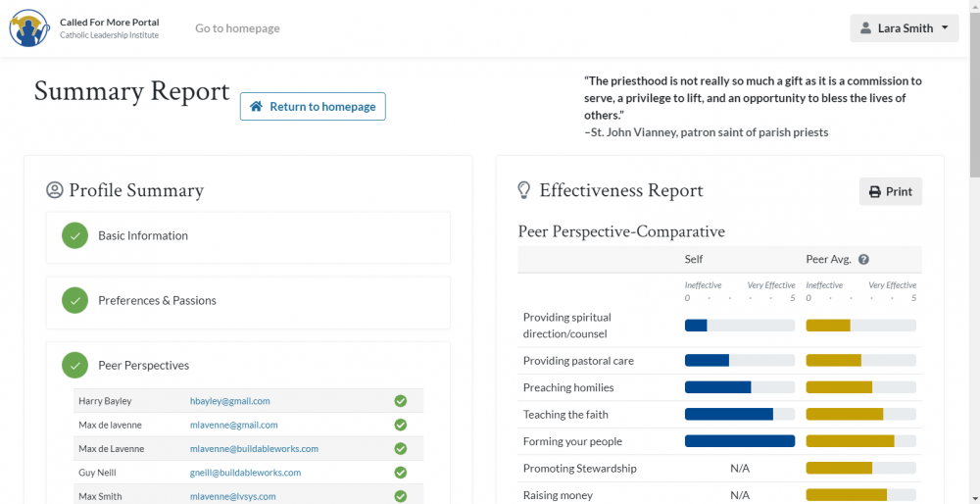Click the green check beside Peer Perspectives
Screen dimensions: 980x504
pyautogui.click(x=75, y=365)
